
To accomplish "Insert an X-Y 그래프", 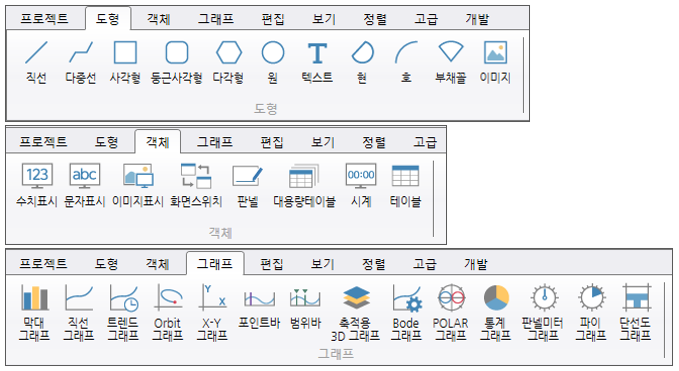I will click(212, 312).
